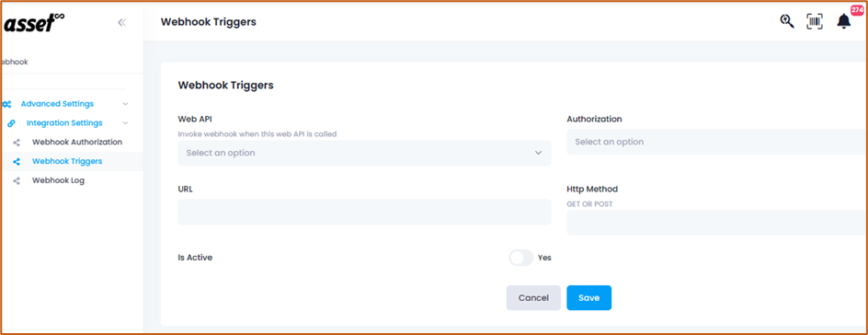
Task: Toggle the Is Active switch
Action: pyautogui.click(x=521, y=258)
